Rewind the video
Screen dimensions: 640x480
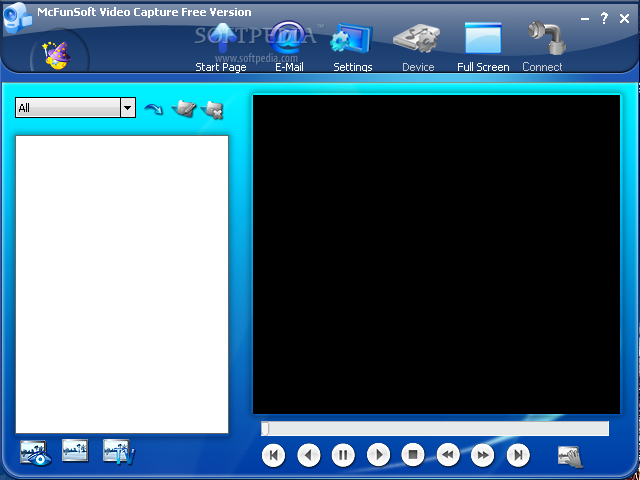(448, 455)
